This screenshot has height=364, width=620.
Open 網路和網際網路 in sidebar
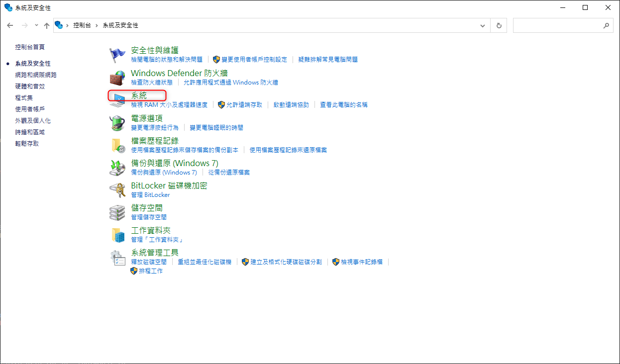36,75
